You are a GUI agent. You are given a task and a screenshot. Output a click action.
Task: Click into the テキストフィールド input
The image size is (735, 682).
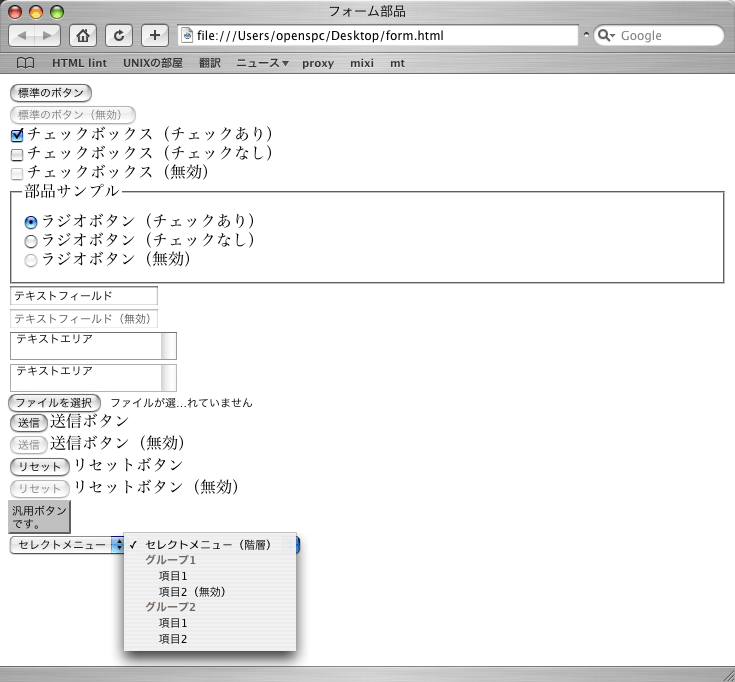click(x=84, y=296)
